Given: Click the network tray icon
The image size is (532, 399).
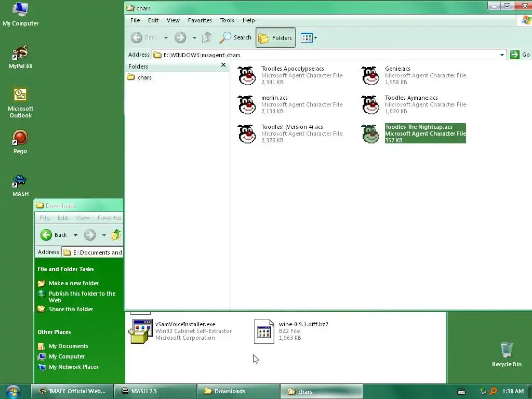Looking at the screenshot, I should tap(483, 391).
